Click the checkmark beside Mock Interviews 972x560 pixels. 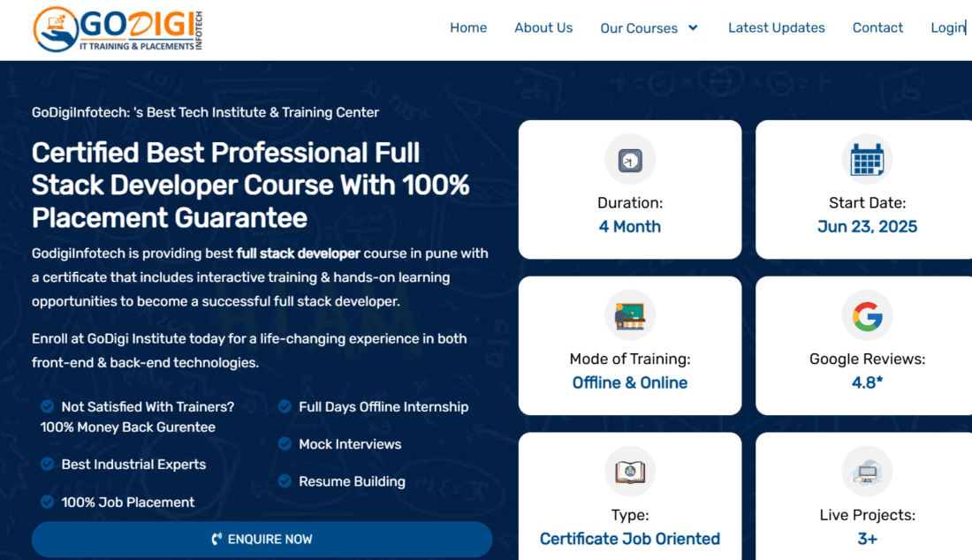(285, 444)
